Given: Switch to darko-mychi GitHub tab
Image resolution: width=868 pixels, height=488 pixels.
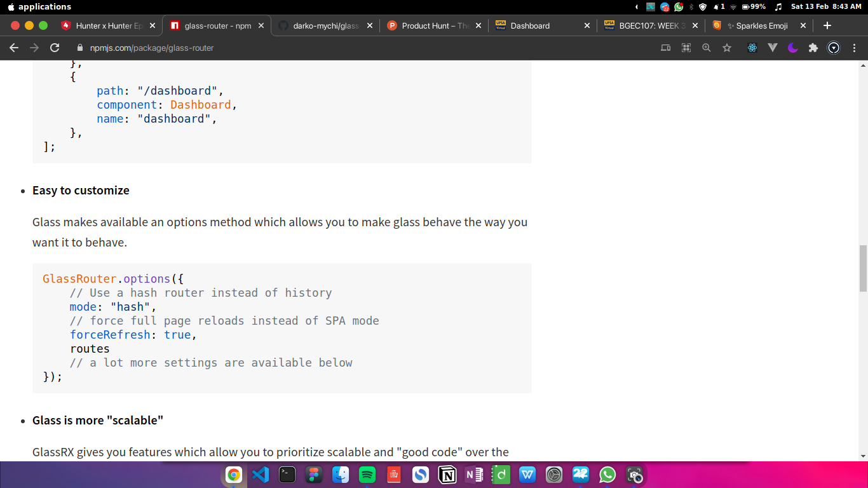Looking at the screenshot, I should tap(325, 26).
